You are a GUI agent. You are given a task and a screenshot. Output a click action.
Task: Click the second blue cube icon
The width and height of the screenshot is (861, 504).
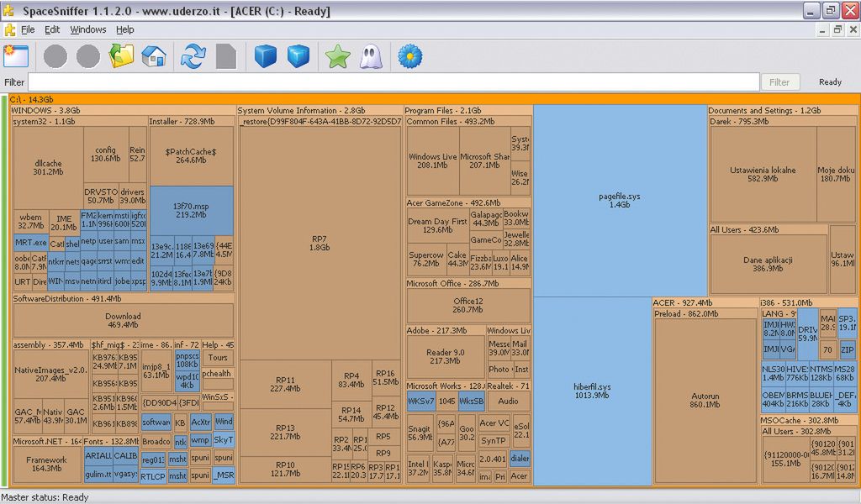(x=298, y=56)
